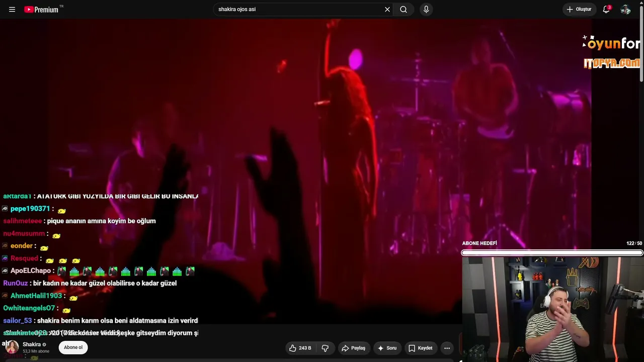Screen dimensions: 644x362
Task: Select chat username sailor_53
Action: [18, 320]
